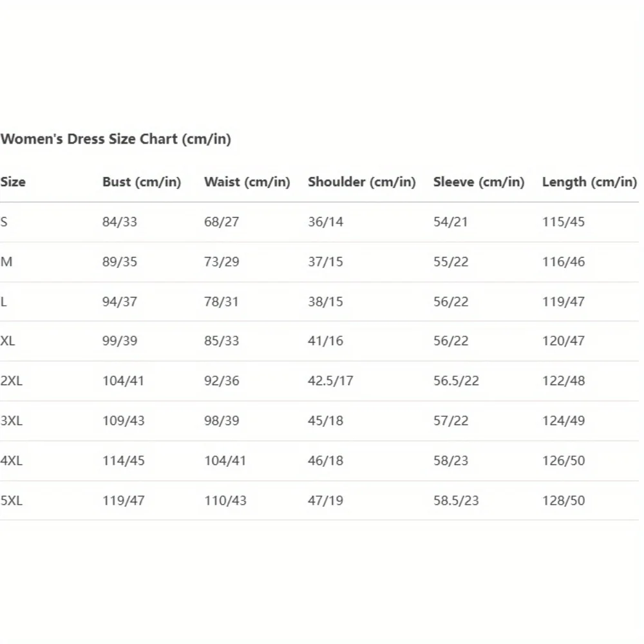This screenshot has height=644, width=644.
Task: Click the Shoulder (cm/in) column header
Action: click(x=362, y=182)
